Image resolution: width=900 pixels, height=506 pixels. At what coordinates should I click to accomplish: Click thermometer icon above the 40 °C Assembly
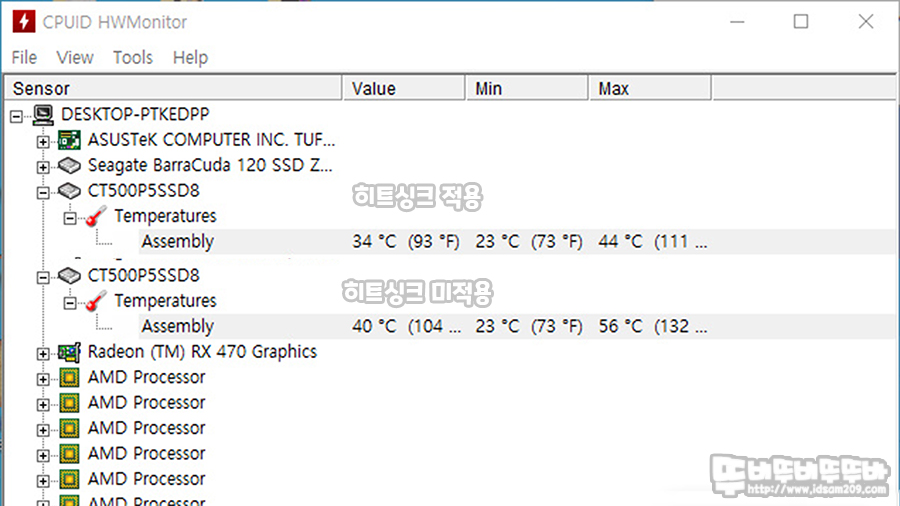tap(96, 301)
